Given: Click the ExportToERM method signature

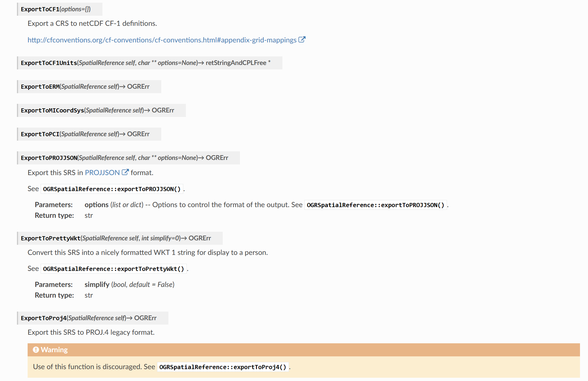Looking at the screenshot, I should pos(89,87).
